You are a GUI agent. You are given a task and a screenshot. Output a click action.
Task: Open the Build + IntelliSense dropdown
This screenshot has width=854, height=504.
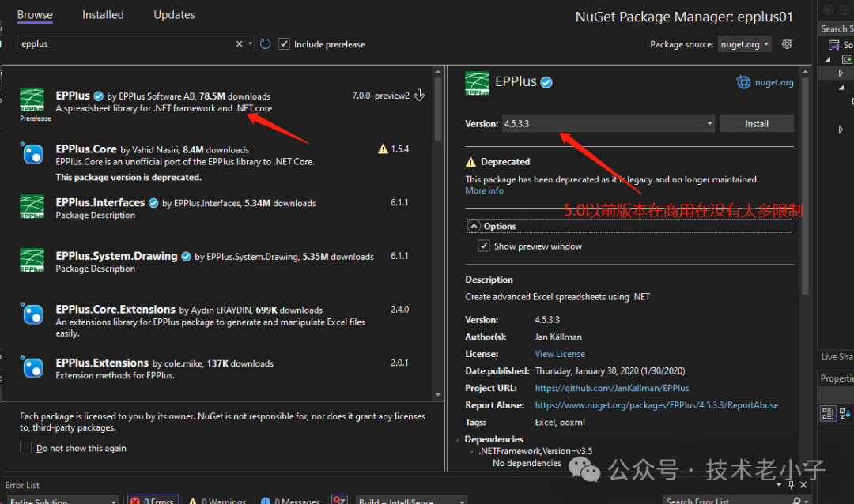[412, 500]
